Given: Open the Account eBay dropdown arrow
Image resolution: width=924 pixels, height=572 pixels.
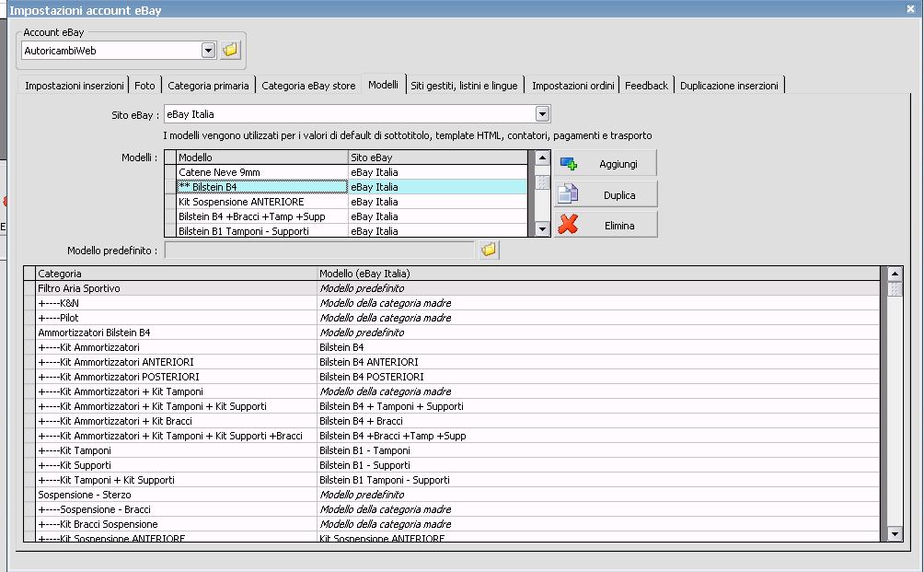Looking at the screenshot, I should [209, 50].
